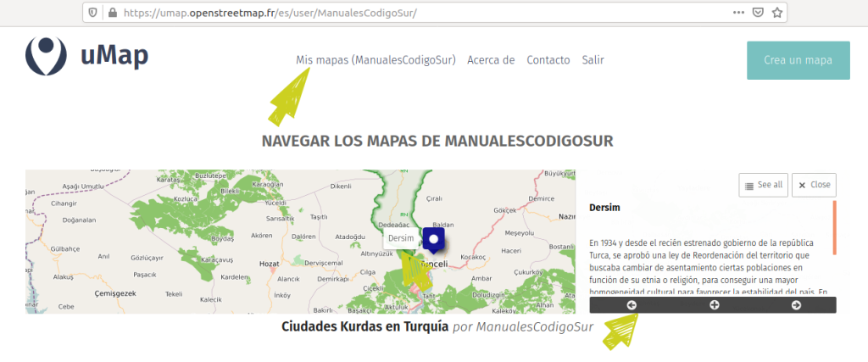
Task: Click Karaoğlan label on the map
Action: [x=267, y=184]
